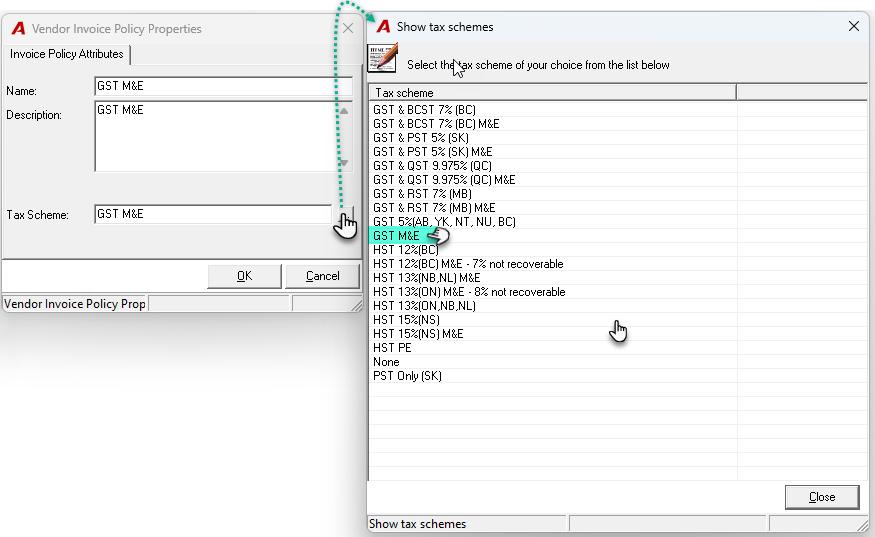Viewport: 875px width, 537px height.
Task: Click the Description scrollbar down arrow
Action: pyautogui.click(x=344, y=162)
